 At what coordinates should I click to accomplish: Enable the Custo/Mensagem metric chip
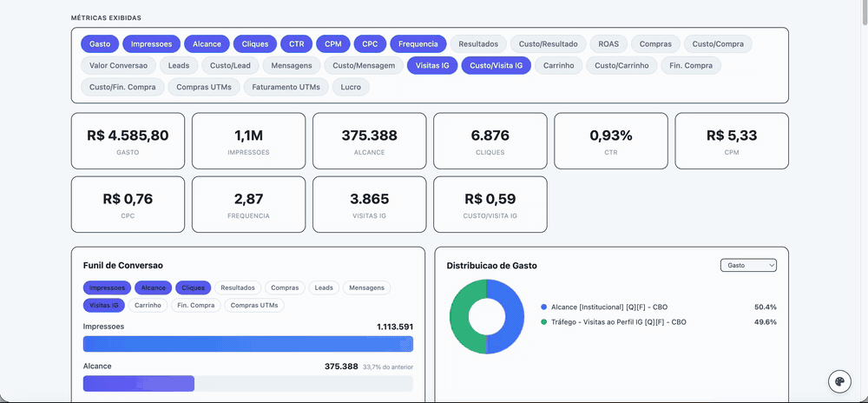pyautogui.click(x=364, y=65)
